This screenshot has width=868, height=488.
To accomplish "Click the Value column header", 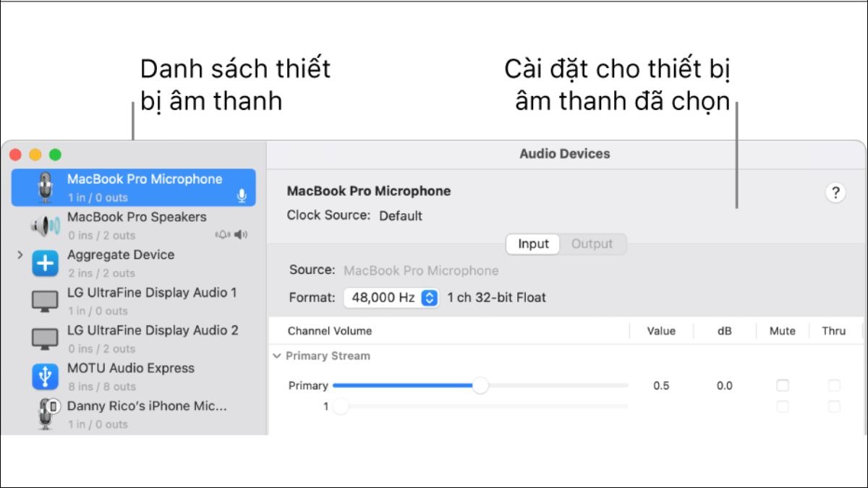I will pos(661,331).
